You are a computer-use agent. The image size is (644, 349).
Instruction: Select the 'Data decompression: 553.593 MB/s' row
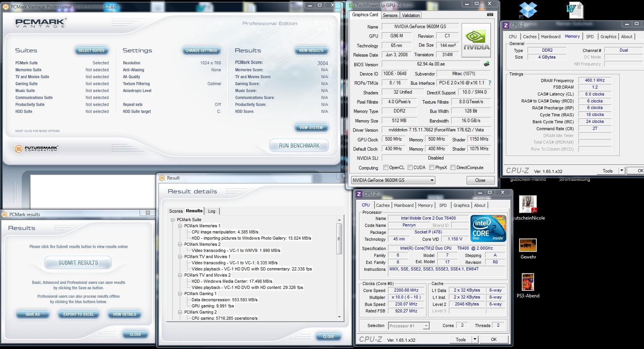(224, 300)
